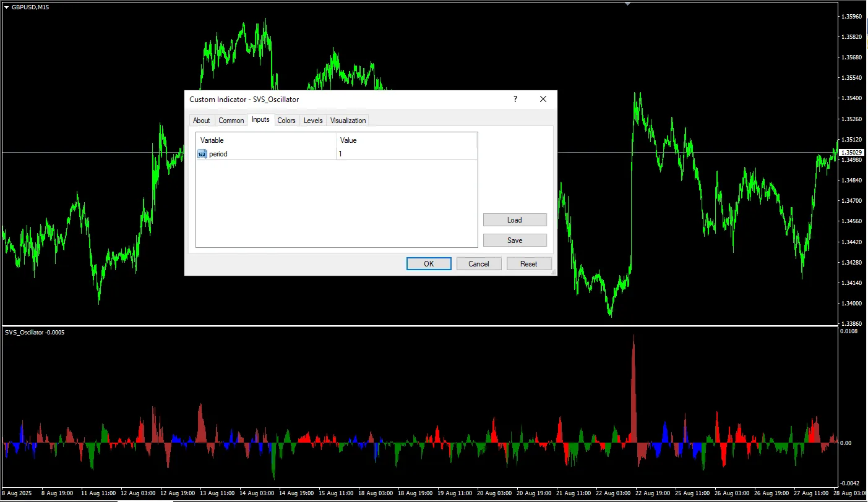
Task: Open the Levels tab
Action: point(313,121)
